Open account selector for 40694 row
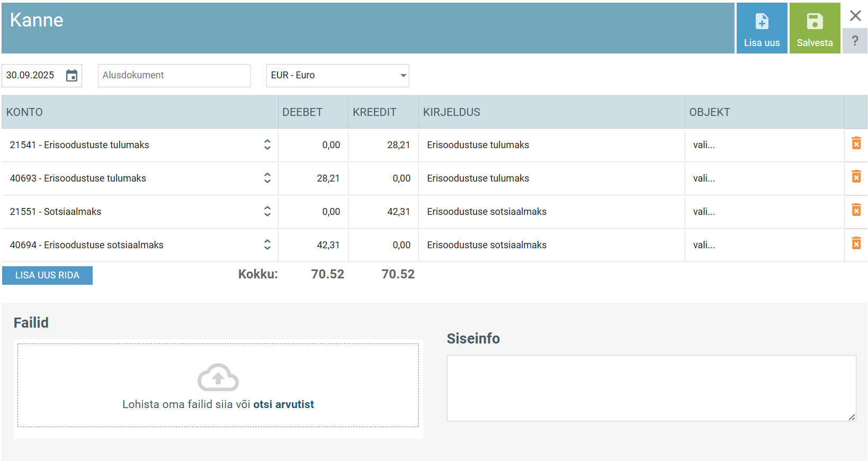This screenshot has width=868, height=461. [267, 245]
